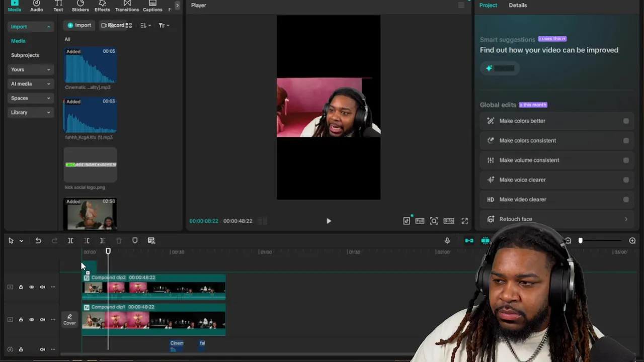
Task: Expand the Library section
Action: click(x=30, y=113)
